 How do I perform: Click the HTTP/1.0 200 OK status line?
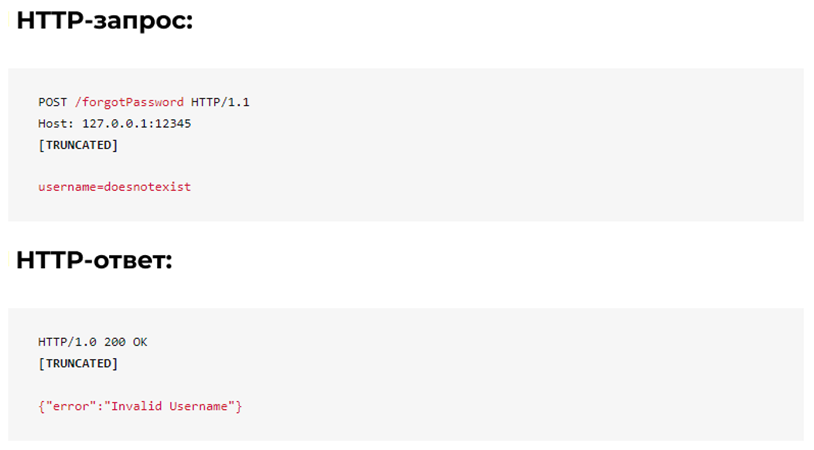tap(92, 342)
